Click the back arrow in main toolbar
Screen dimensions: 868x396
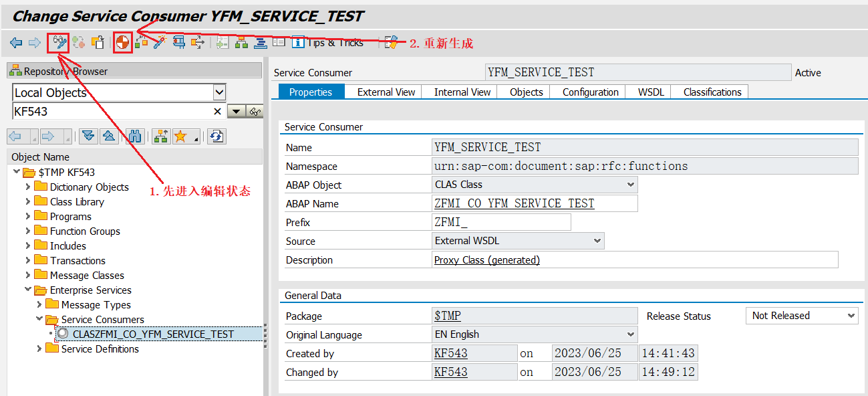[16, 43]
